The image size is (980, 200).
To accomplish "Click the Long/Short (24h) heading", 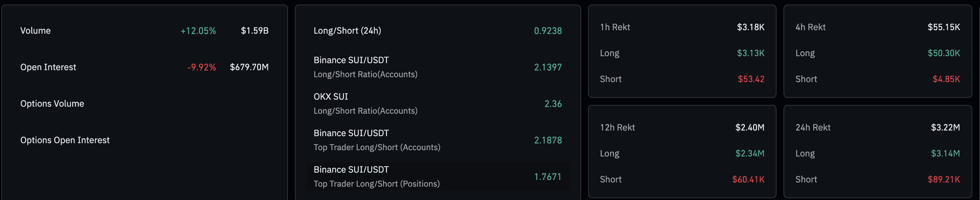I will (347, 31).
